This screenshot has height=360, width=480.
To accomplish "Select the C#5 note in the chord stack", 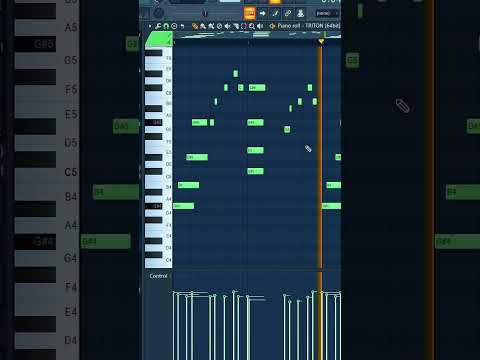I will coord(255,171).
